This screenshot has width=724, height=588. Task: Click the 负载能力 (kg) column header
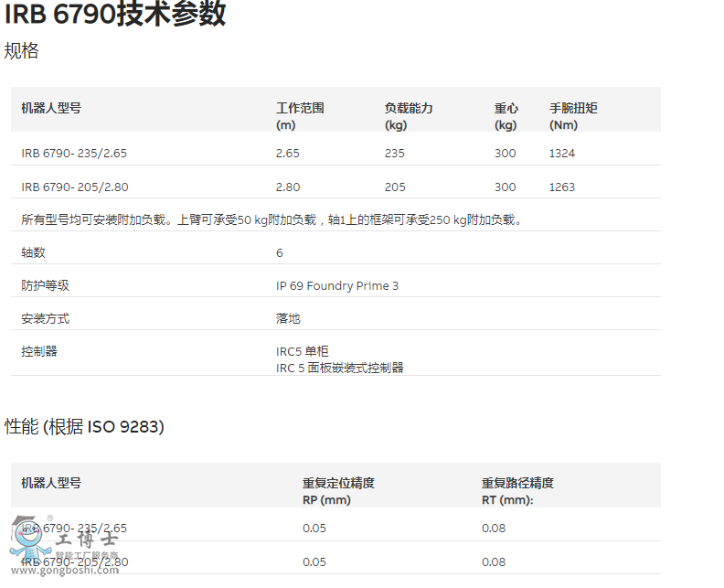coord(409,115)
